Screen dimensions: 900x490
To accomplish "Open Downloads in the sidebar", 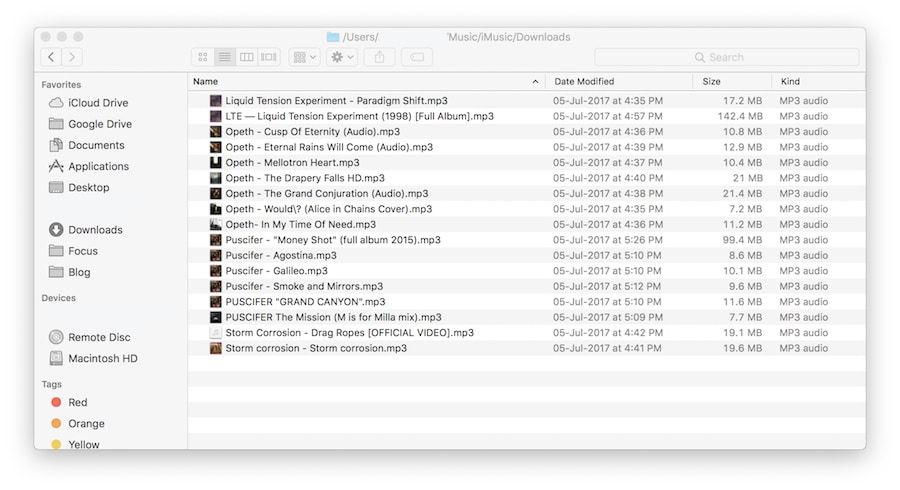I will tap(95, 230).
